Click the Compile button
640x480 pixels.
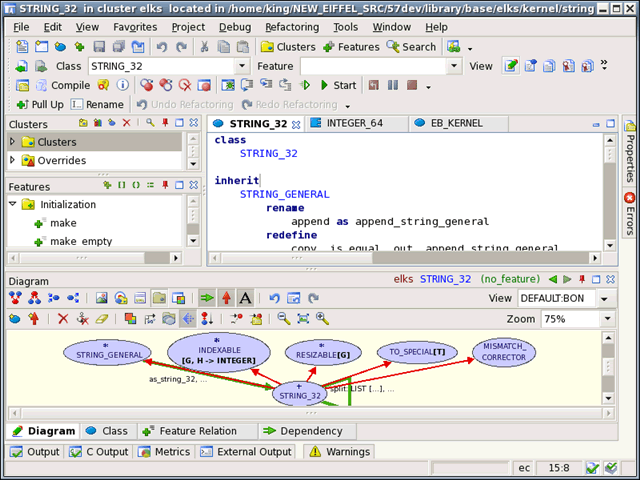point(63,85)
